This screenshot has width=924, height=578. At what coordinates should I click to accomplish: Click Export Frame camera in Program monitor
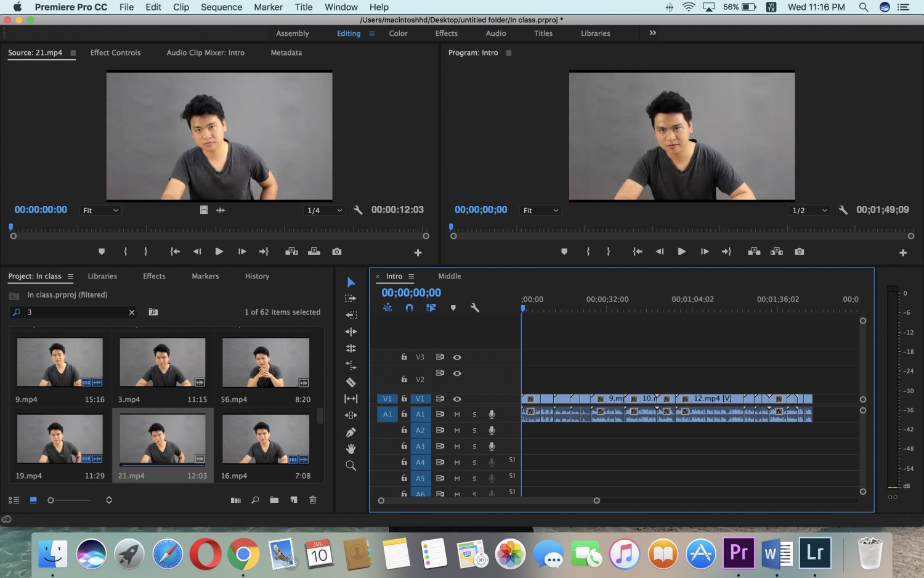799,251
